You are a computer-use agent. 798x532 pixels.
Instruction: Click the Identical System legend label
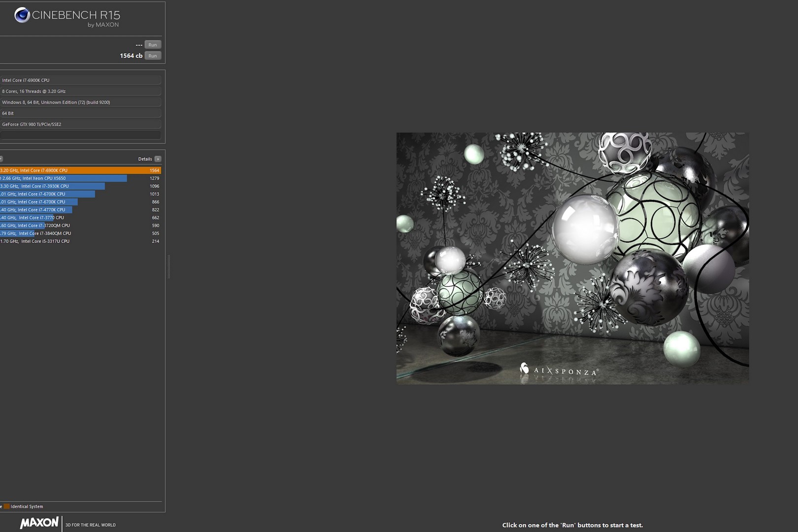[x=27, y=506]
